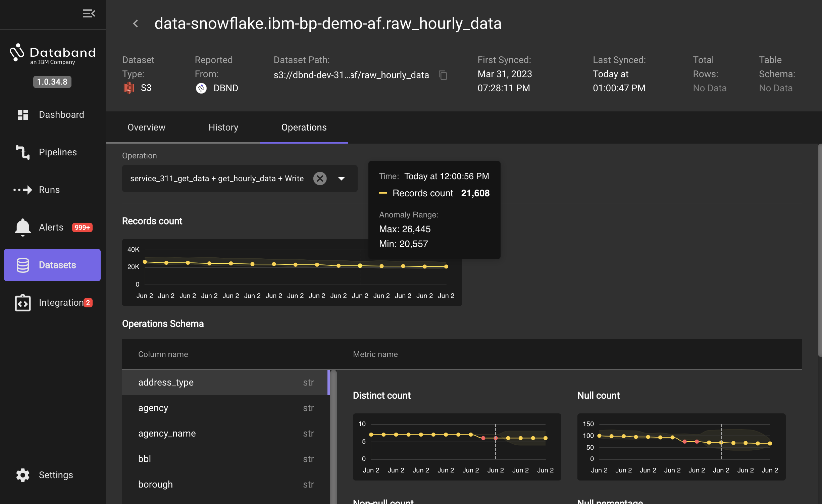822x504 pixels.
Task: Click the Databand logo
Action: [52, 54]
